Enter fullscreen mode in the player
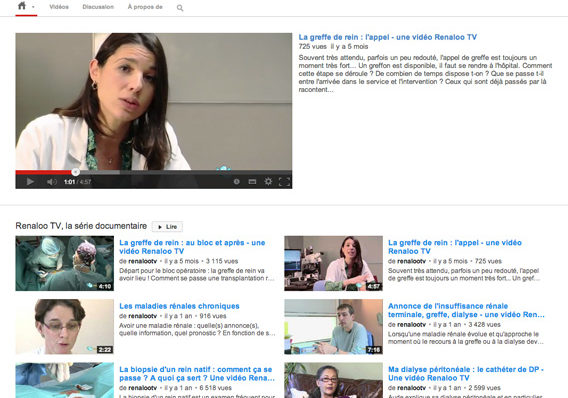 284,181
